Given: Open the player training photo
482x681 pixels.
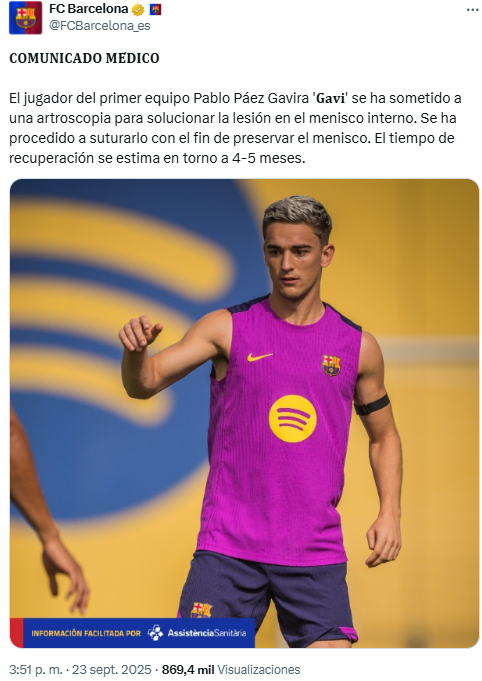Looking at the screenshot, I should tap(244, 413).
